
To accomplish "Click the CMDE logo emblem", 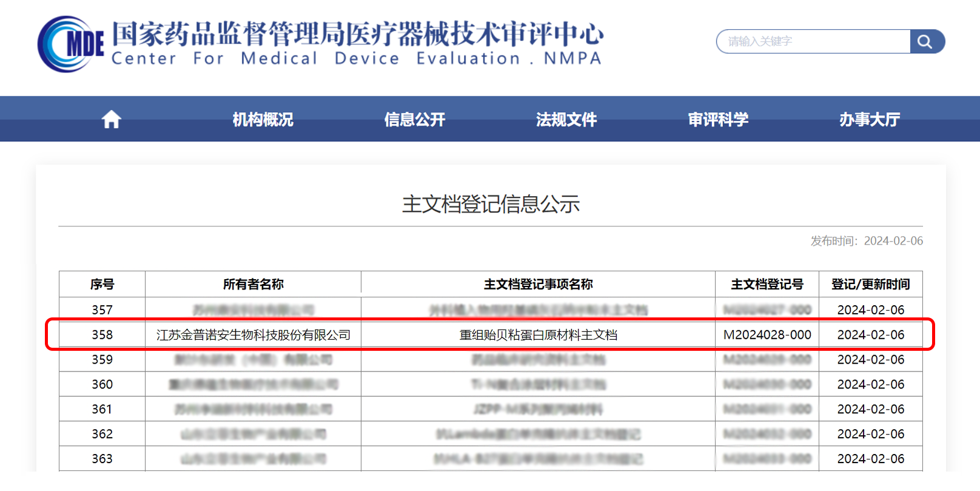I will click(x=70, y=44).
